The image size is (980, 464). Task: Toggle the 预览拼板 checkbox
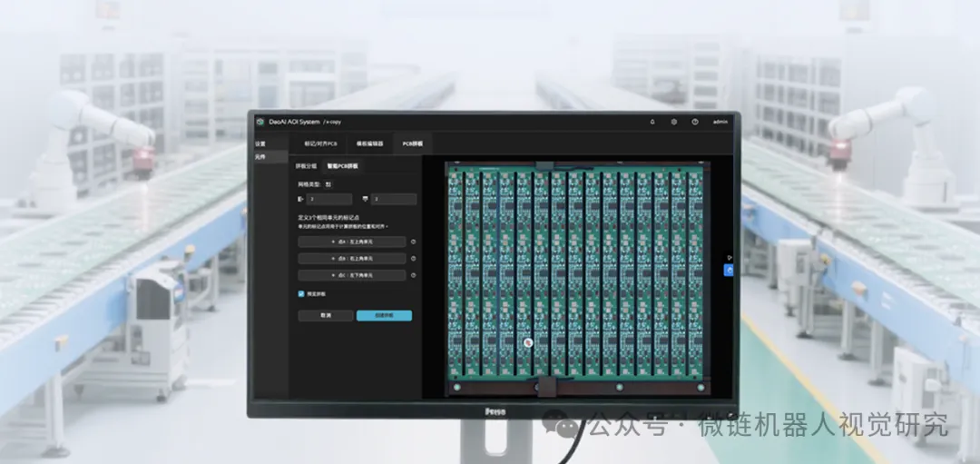click(x=302, y=293)
